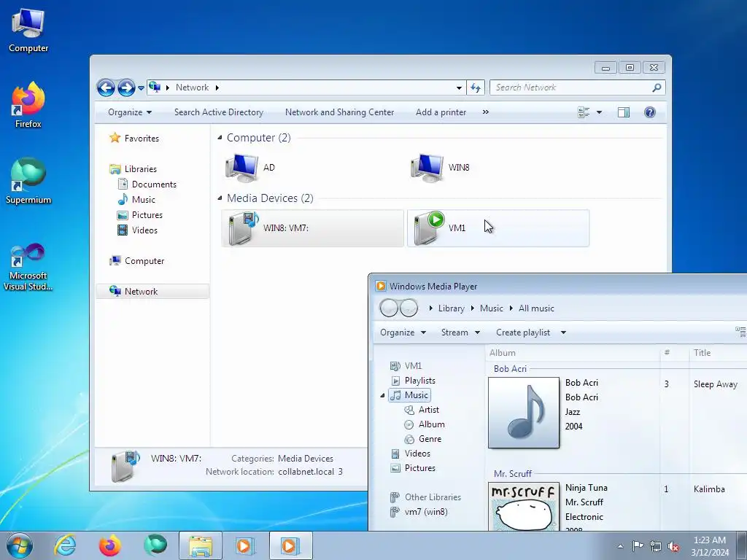Change the view with the Explorer view icon
The height and width of the screenshot is (560, 747).
pyautogui.click(x=584, y=112)
